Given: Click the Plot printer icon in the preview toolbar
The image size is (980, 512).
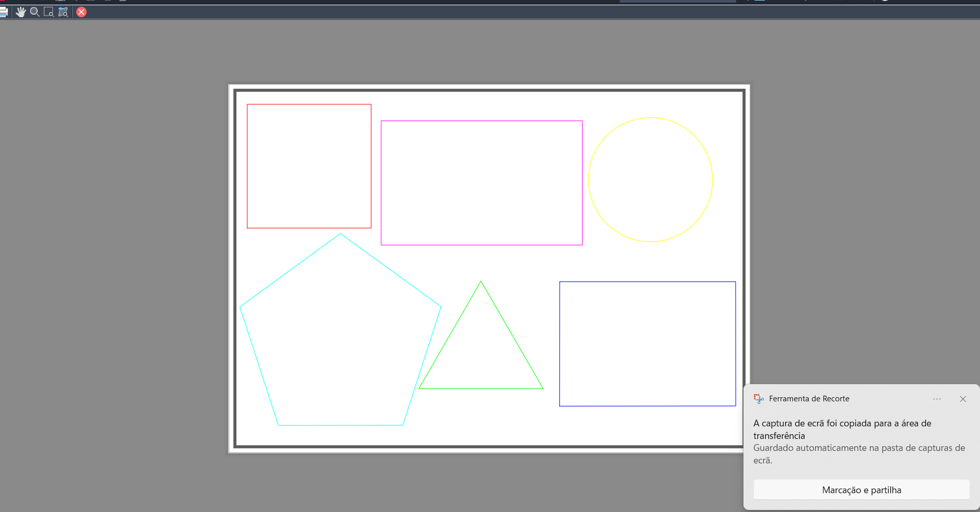Looking at the screenshot, I should pos(3,12).
